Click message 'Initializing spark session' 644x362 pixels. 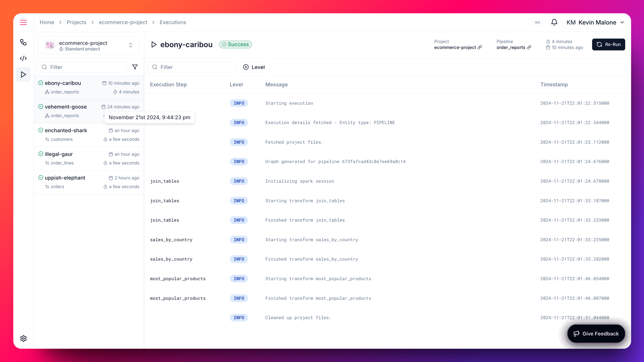[300, 181]
